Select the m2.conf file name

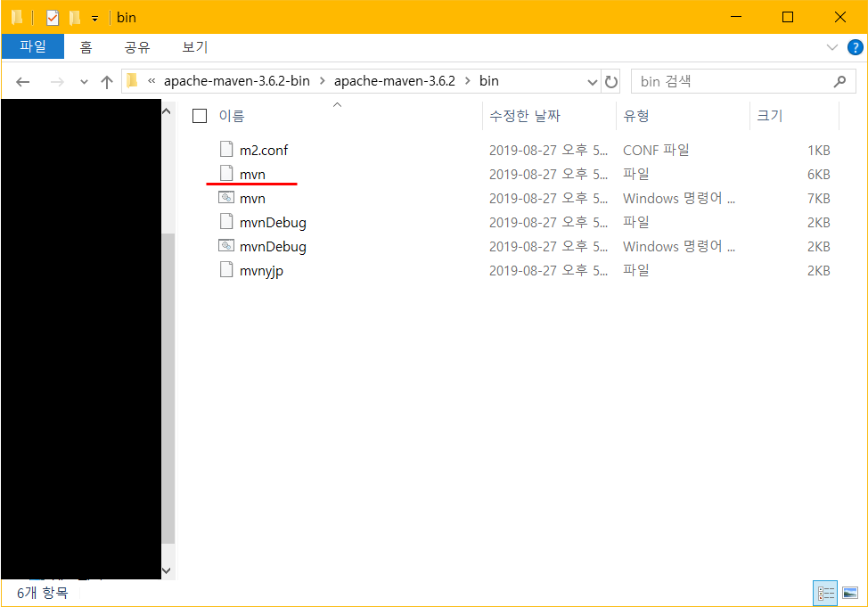click(x=264, y=150)
